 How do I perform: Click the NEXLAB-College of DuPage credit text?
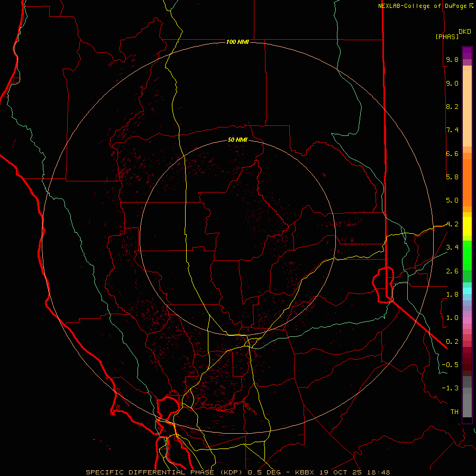pyautogui.click(x=423, y=6)
